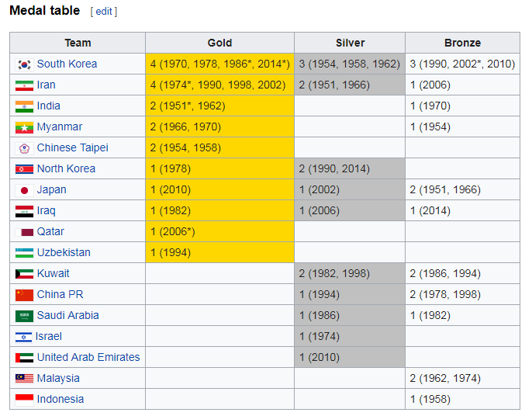The height and width of the screenshot is (416, 532).
Task: Select India's gold cell '2 (1951*, 1962)'
Action: coord(220,106)
